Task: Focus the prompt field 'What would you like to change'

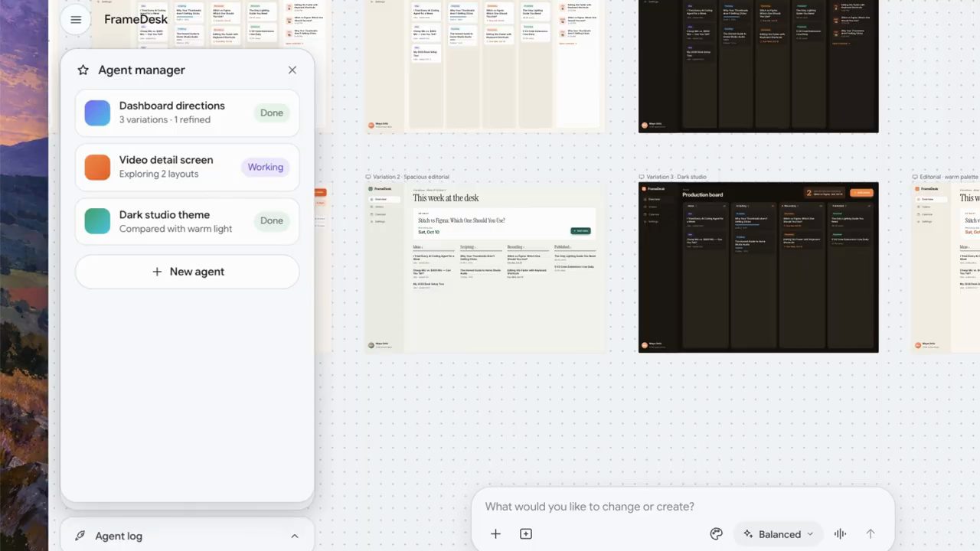Action: 590,507
